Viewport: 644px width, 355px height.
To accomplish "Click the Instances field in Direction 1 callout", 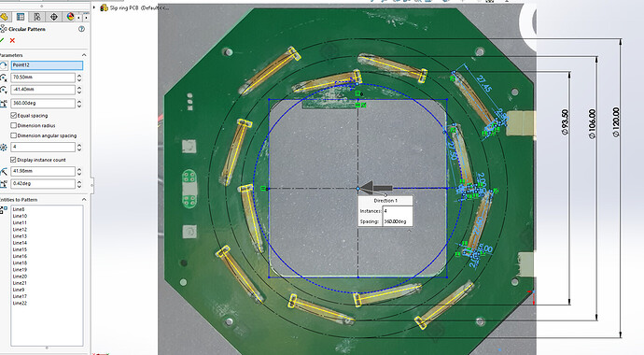I will 398,211.
